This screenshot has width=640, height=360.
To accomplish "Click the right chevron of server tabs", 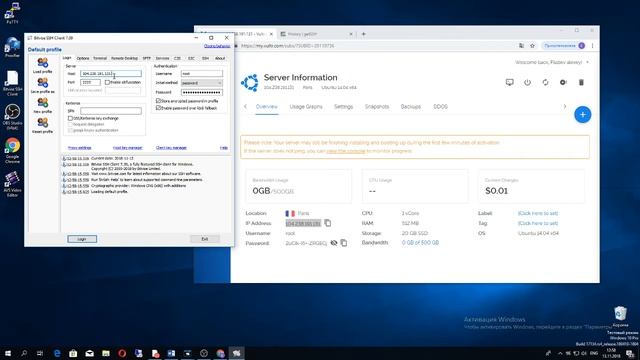I will pyautogui.click(x=565, y=107).
